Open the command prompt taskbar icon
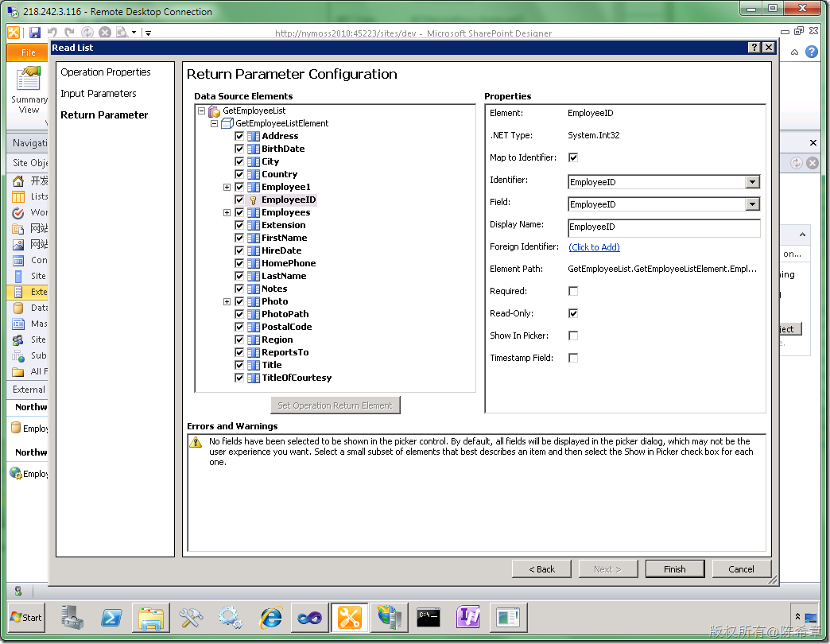This screenshot has height=644, width=830. click(x=429, y=618)
